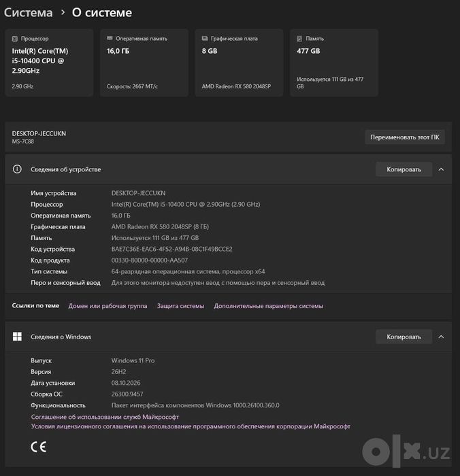Select device code BAE7C36E-EAC6-4F52 value

click(x=172, y=250)
